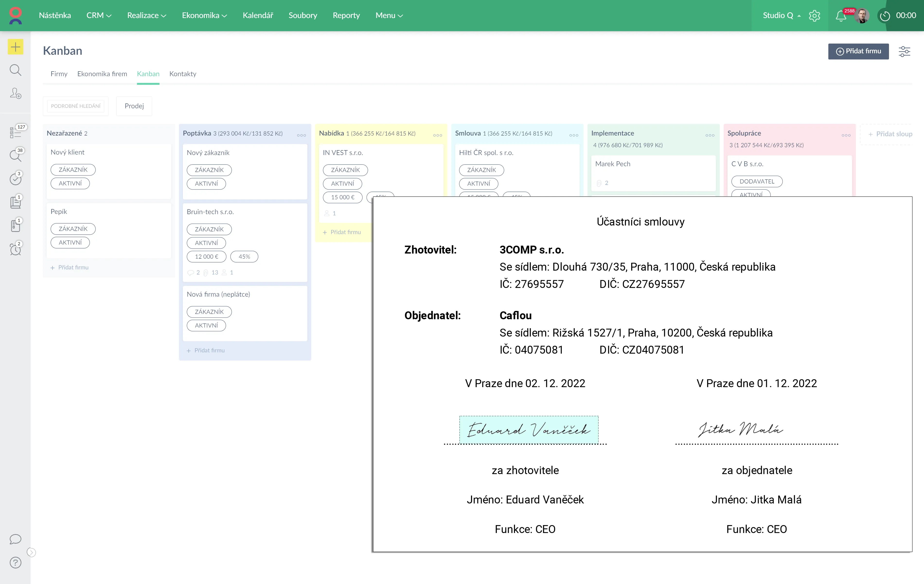Open the help question mark icon

[15, 563]
